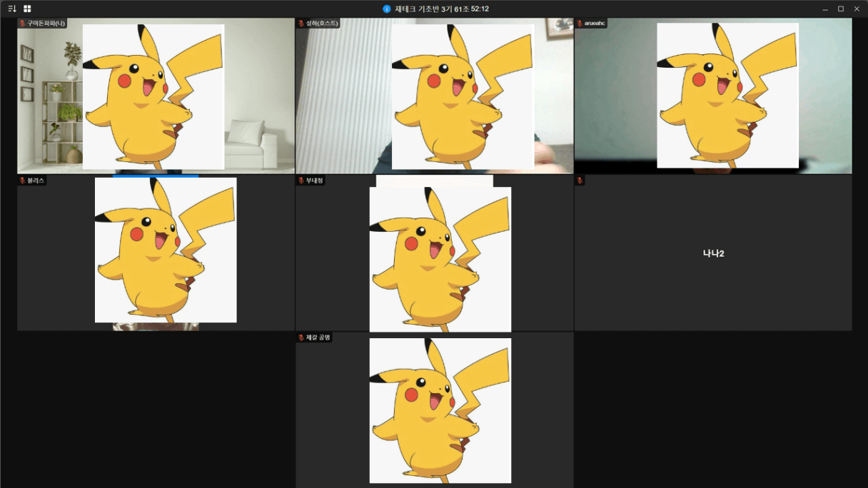868x488 pixels.
Task: Click the muted mic icon beside 구미돈파파(나)
Action: coord(23,24)
